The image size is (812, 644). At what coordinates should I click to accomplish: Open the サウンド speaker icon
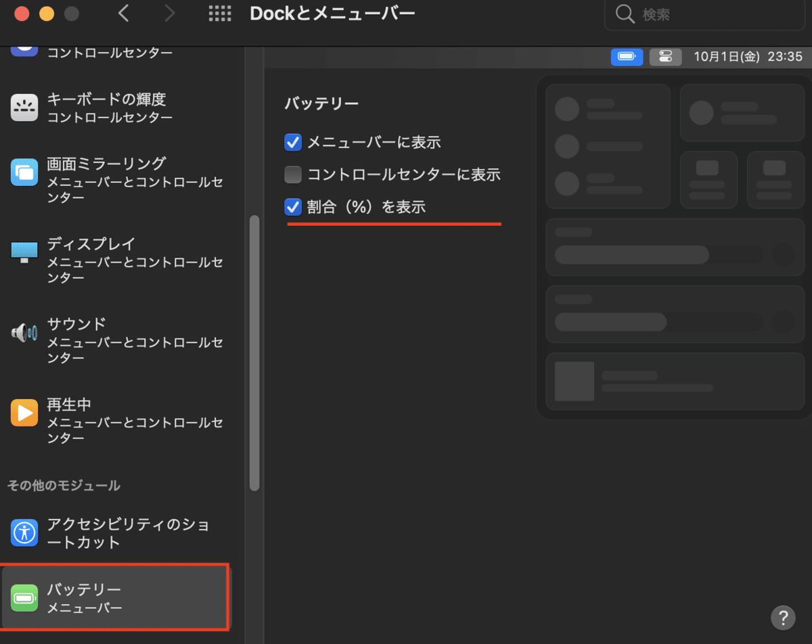pos(24,333)
